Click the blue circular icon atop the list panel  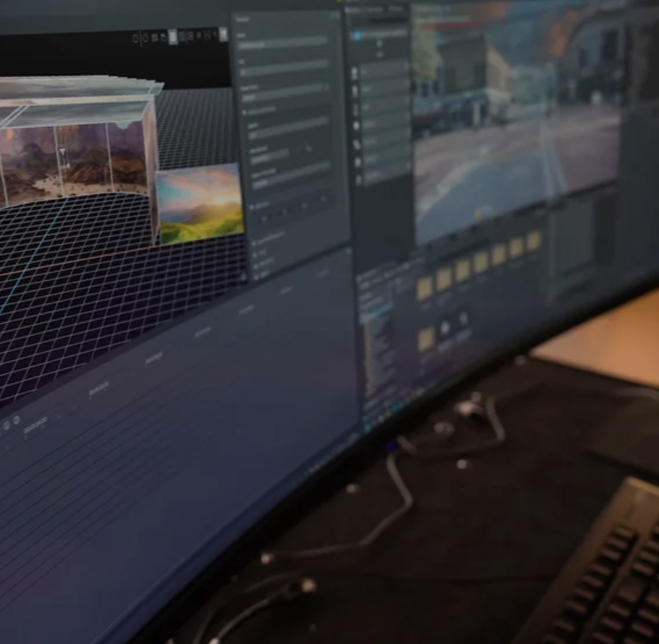(x=357, y=36)
